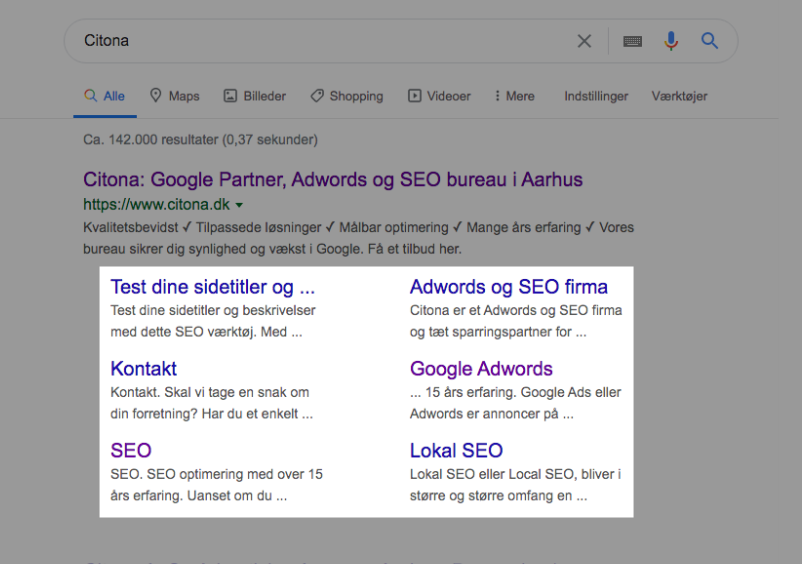Click the blue search magnifier button
The height and width of the screenshot is (564, 802).
pos(709,40)
